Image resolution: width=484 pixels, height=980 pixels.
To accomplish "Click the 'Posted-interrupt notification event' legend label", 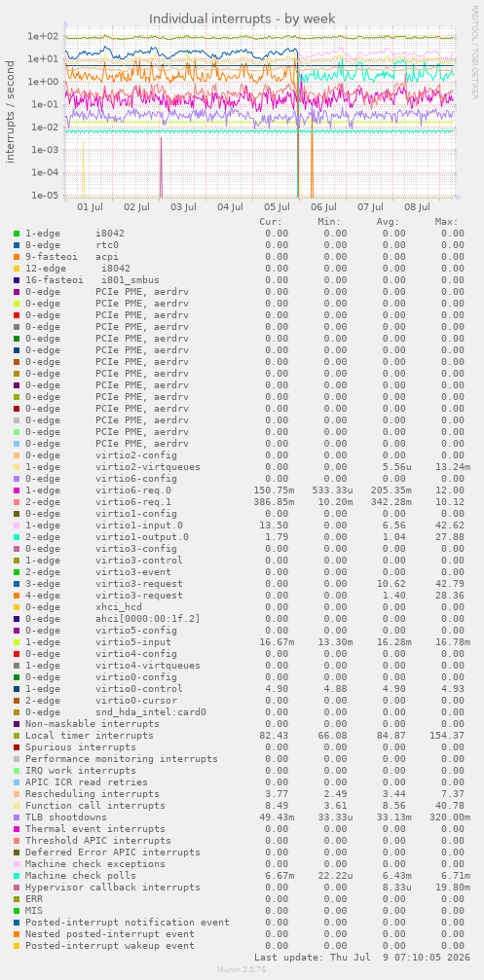I will pyautogui.click(x=128, y=923).
